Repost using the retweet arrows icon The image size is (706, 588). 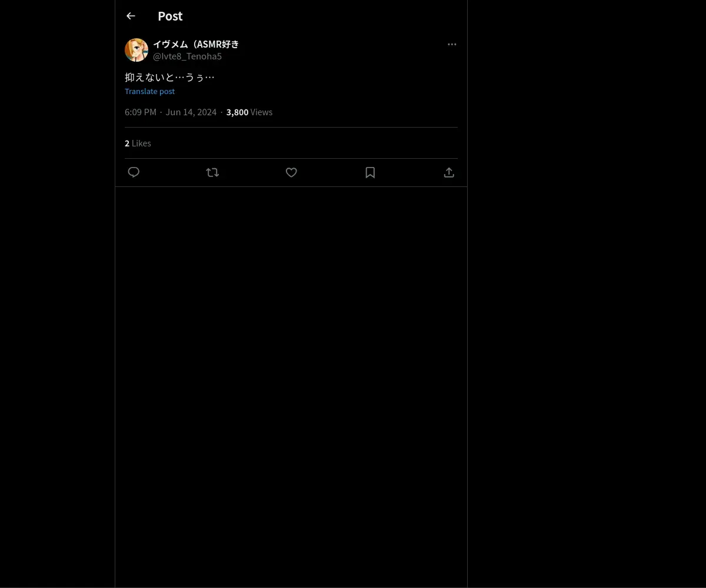click(x=212, y=172)
